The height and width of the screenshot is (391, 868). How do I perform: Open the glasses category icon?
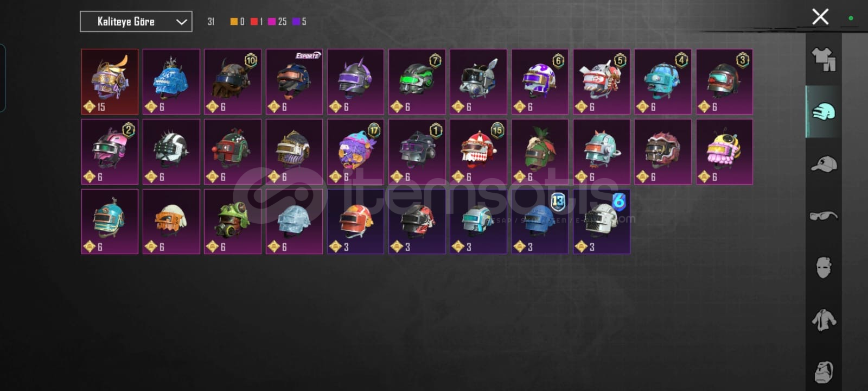pyautogui.click(x=823, y=216)
